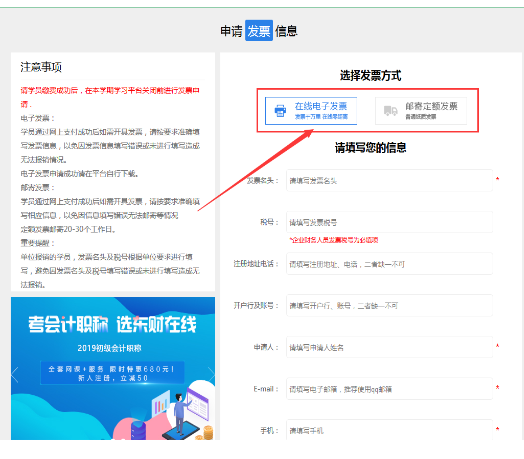Click the 申请人 name field

(389, 347)
